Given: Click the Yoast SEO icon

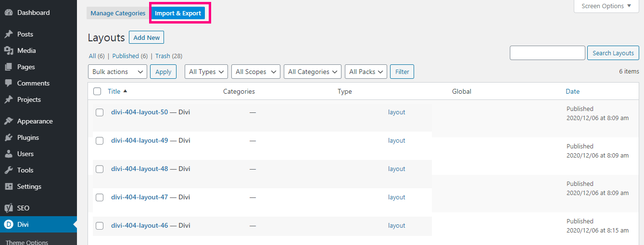Looking at the screenshot, I should (x=8, y=208).
